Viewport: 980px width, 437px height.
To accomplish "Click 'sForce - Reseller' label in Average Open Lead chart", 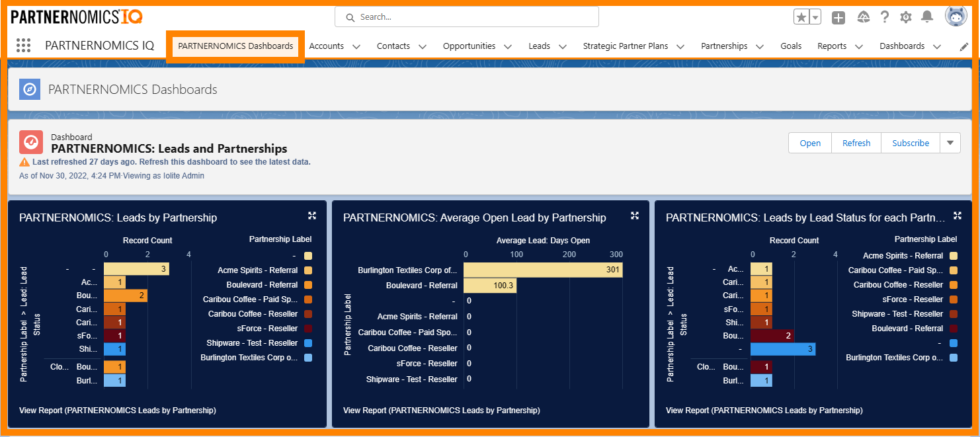I will 427,364.
